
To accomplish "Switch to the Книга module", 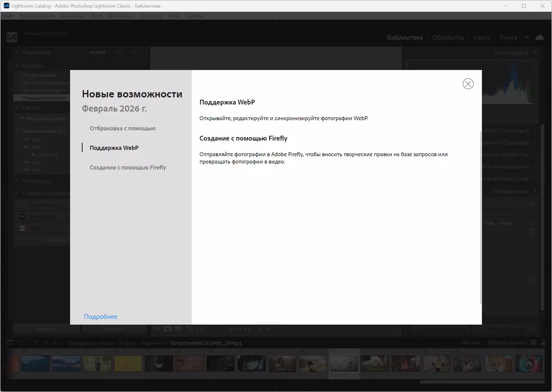I will 509,37.
